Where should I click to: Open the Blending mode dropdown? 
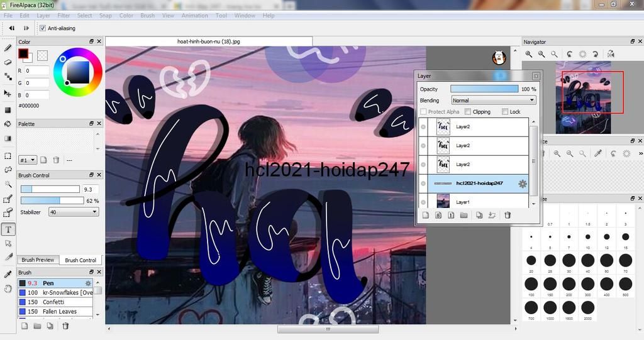(x=494, y=100)
